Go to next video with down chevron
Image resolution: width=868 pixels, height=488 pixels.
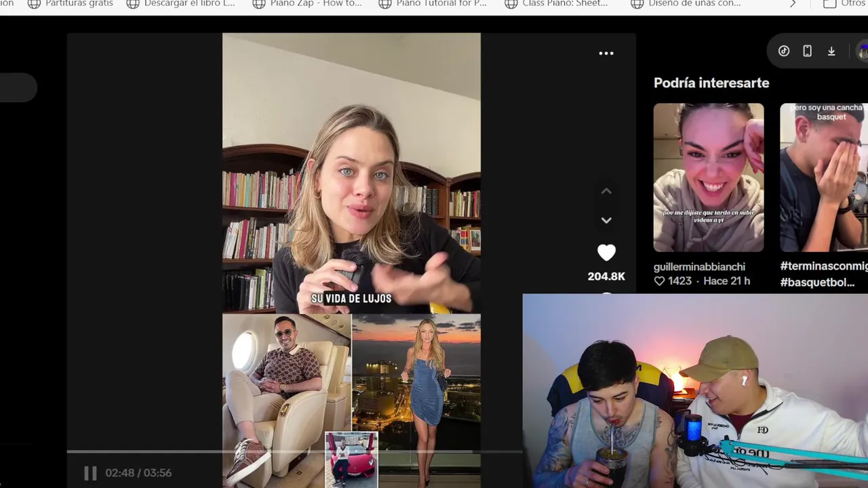pos(606,220)
